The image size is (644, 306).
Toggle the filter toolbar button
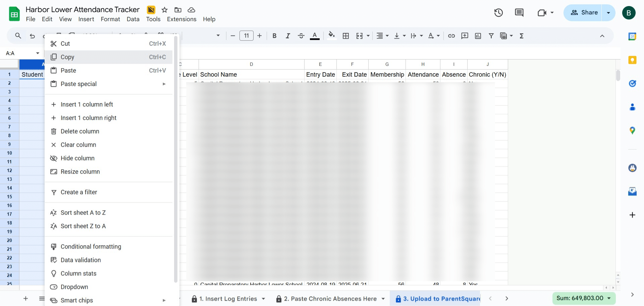(491, 36)
